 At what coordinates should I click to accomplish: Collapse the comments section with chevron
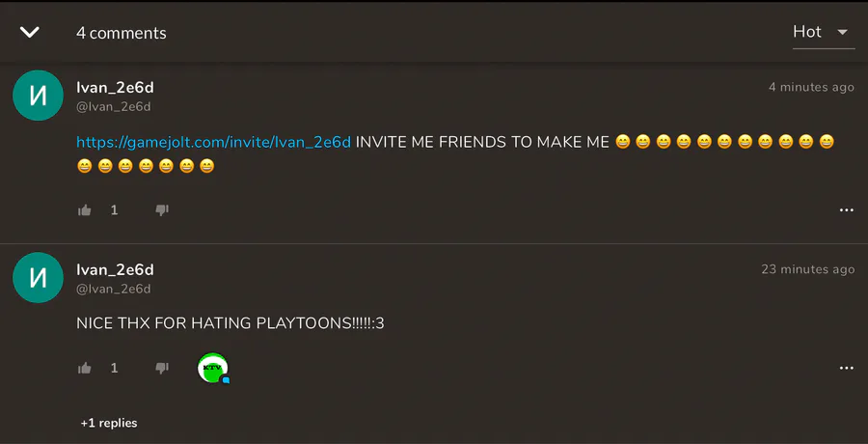pos(29,32)
